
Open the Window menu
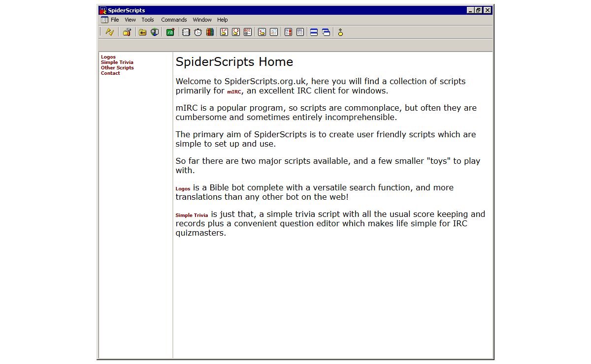pos(202,20)
